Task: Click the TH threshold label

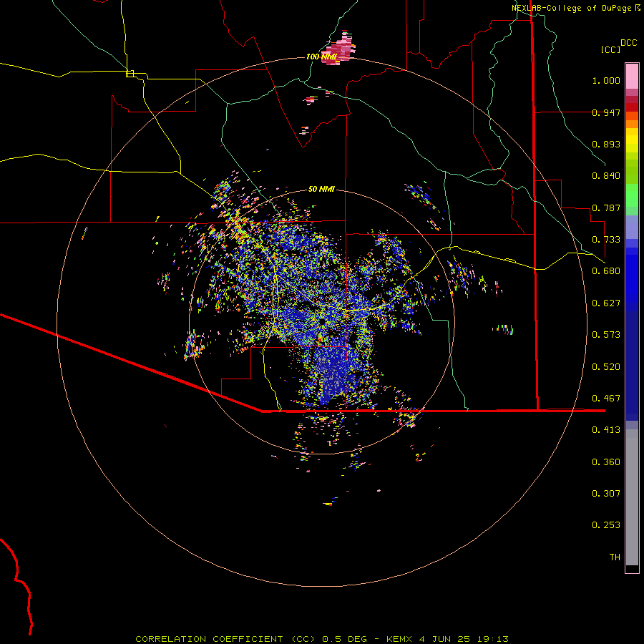Action: 615,557
